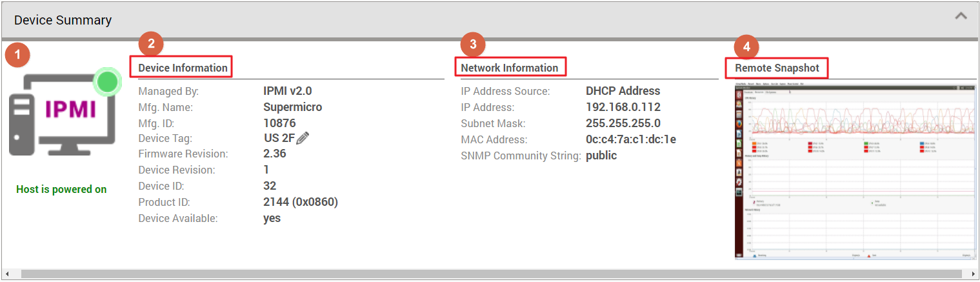Click the MAC address value 0c:c4:7a:c1:dc:1e
The height and width of the screenshot is (282, 980).
(x=630, y=139)
